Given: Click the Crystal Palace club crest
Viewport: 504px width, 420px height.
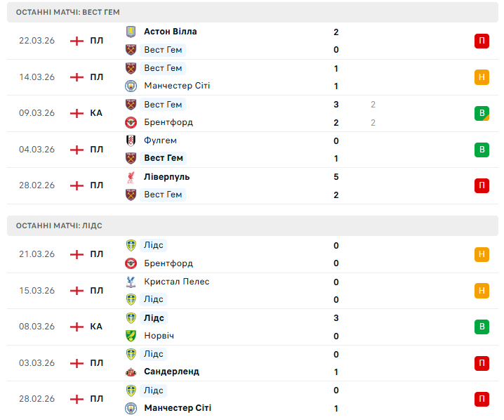Looking at the screenshot, I should [x=131, y=282].
